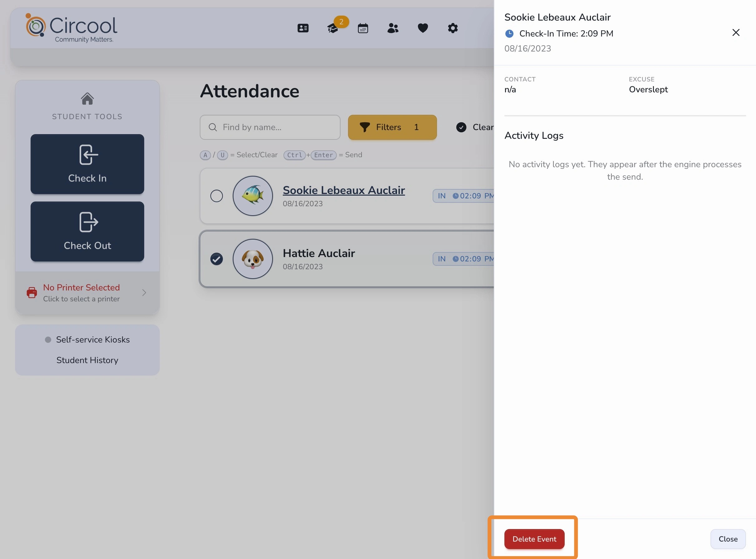Click the Delete Event button
Image resolution: width=756 pixels, height=559 pixels.
534,539
